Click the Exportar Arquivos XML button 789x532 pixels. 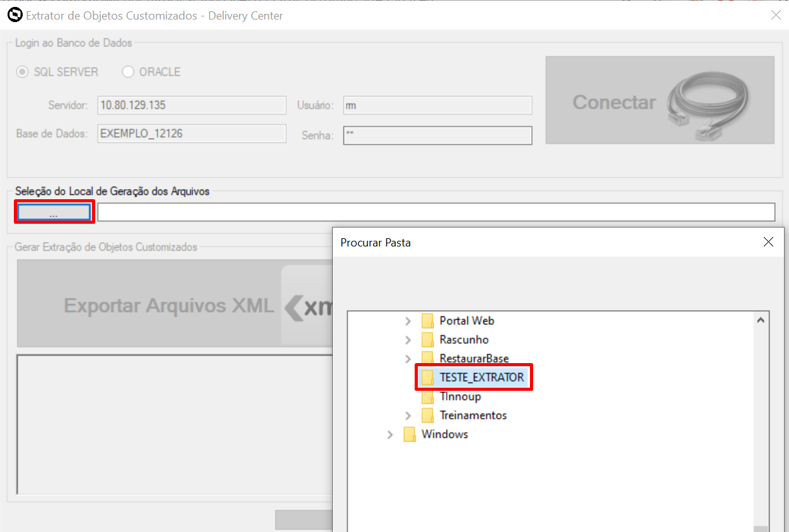click(175, 305)
